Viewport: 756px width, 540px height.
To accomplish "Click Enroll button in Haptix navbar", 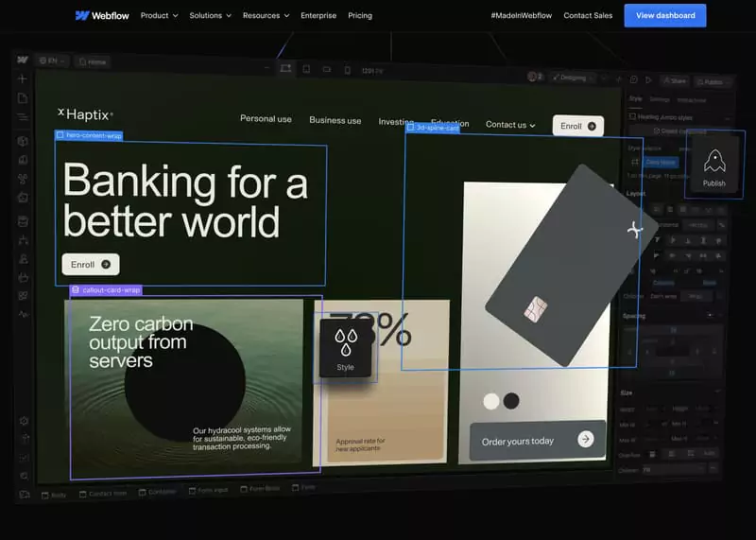I will click(578, 126).
